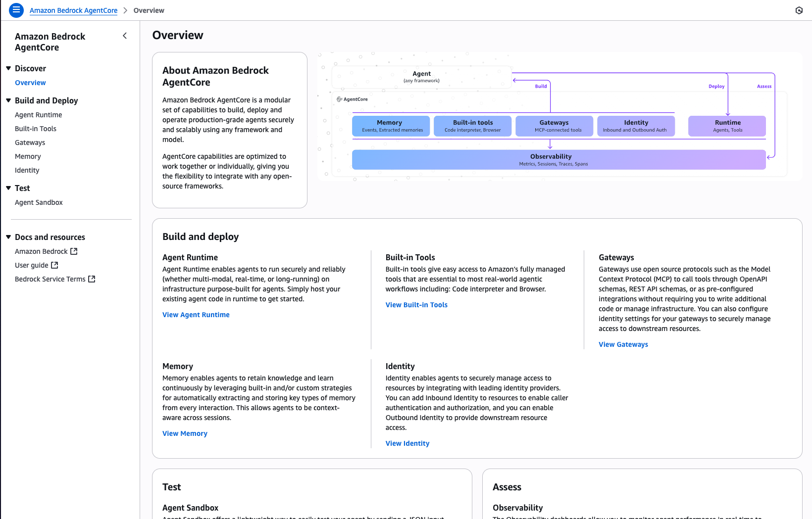The image size is (812, 519).
Task: Open Bedrock Service Terms external link icon
Action: pos(92,279)
